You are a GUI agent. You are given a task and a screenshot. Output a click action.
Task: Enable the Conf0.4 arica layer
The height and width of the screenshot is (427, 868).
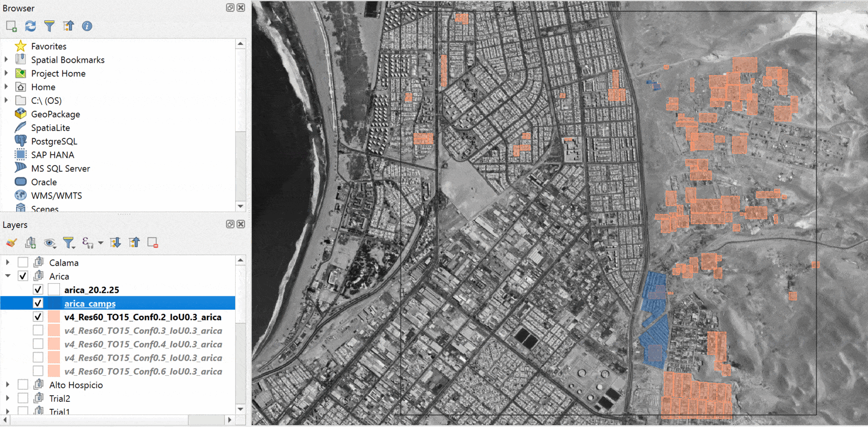38,344
